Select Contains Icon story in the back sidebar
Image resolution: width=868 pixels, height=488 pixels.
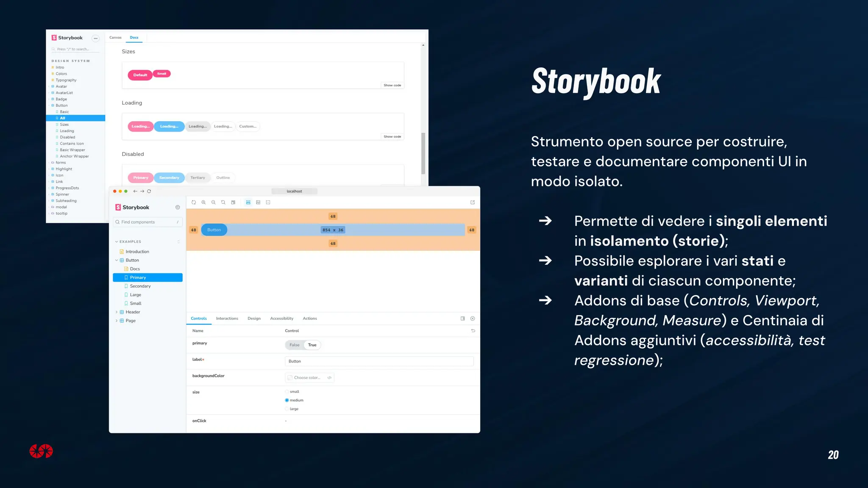72,144
